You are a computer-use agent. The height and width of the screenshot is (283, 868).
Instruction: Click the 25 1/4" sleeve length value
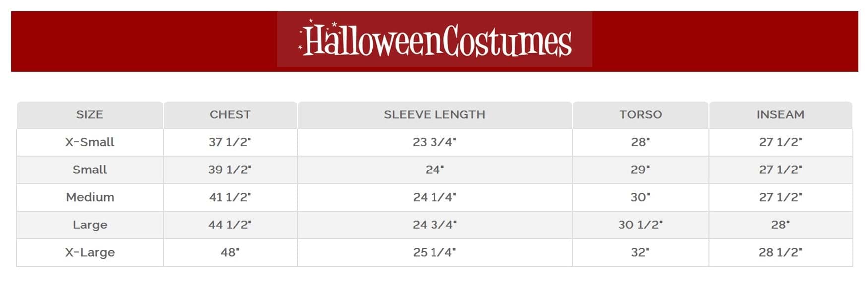tap(434, 252)
